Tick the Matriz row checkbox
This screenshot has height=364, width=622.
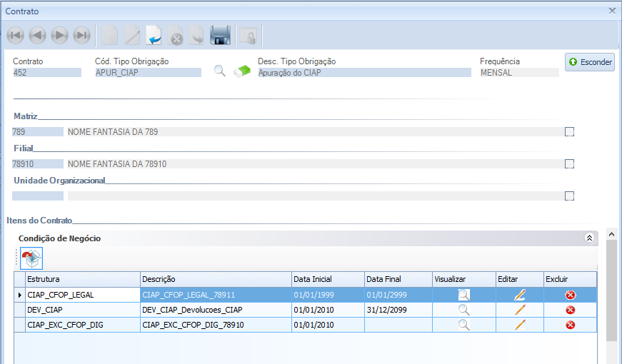pos(569,131)
